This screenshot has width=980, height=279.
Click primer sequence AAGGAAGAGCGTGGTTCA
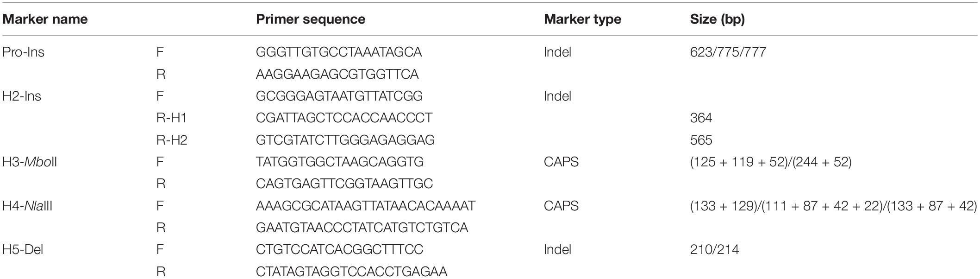[x=337, y=74]
